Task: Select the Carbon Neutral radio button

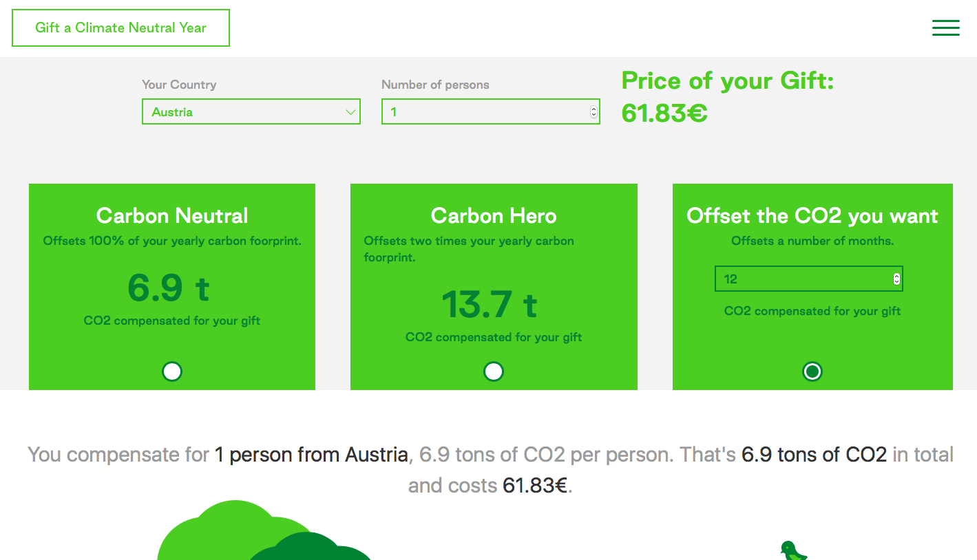Action: tap(171, 371)
